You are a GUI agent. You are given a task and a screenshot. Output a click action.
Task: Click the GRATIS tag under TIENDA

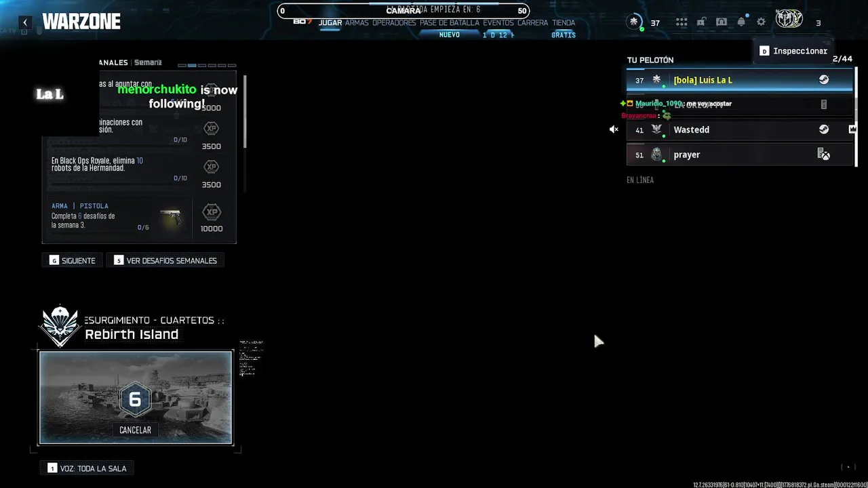pyautogui.click(x=564, y=35)
